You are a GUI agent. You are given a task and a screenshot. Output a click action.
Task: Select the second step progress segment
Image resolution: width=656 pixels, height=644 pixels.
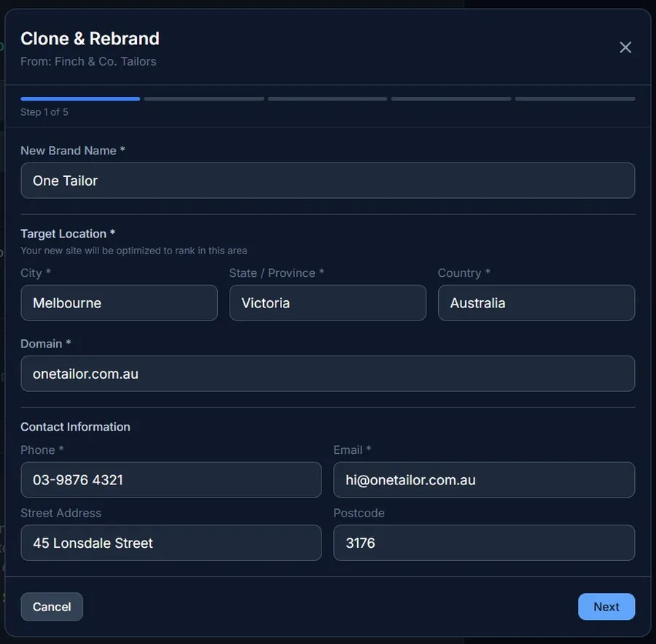(204, 98)
